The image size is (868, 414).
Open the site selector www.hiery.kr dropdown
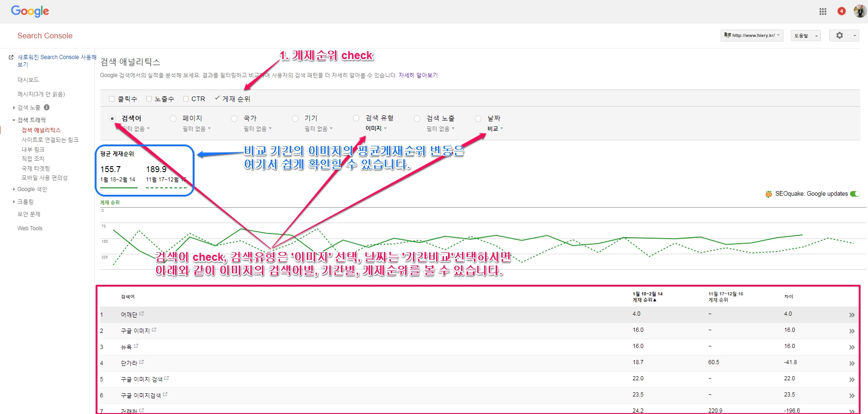pos(752,36)
